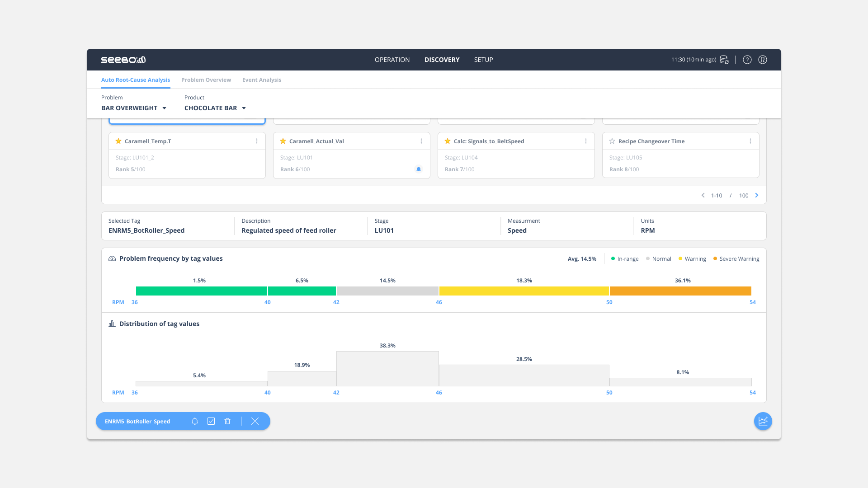Click the trash delete icon in blue toolbar
This screenshot has height=488, width=868.
pos(227,421)
